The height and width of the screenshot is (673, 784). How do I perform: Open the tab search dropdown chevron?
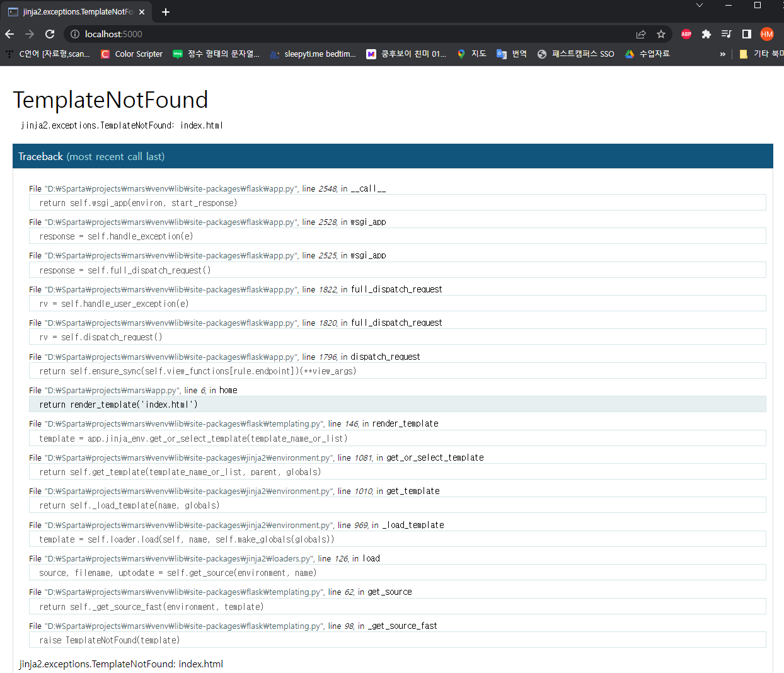[x=699, y=5]
